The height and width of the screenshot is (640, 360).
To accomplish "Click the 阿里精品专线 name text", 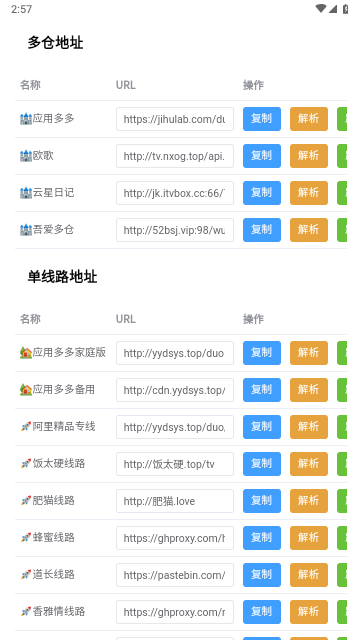I will tap(64, 427).
